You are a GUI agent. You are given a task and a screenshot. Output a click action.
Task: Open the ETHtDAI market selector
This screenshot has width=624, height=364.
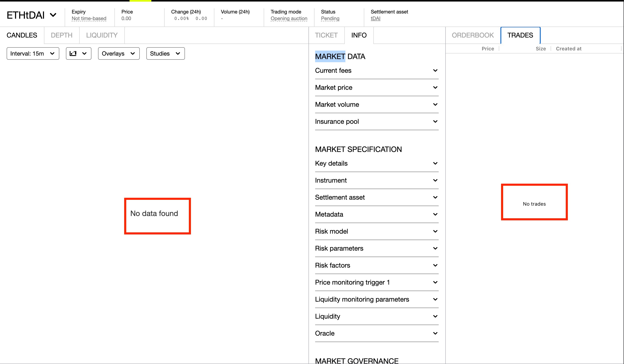point(31,15)
